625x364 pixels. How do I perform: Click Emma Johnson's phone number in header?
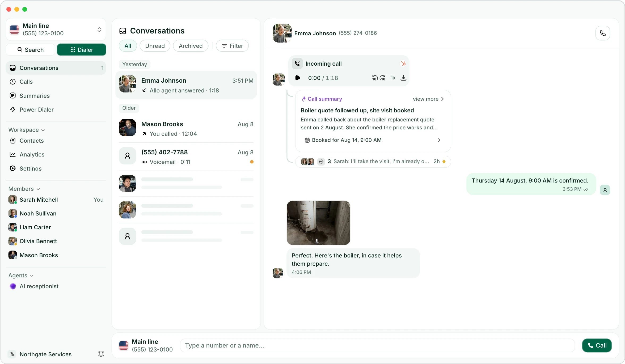click(358, 33)
